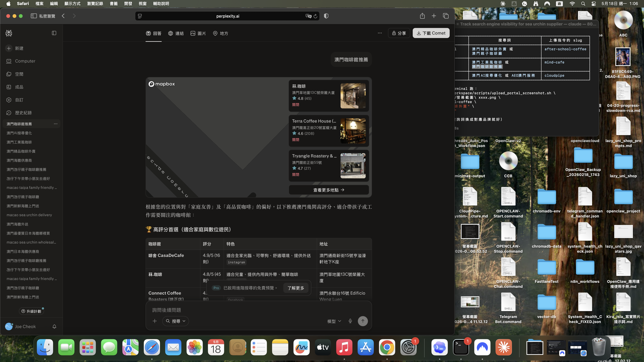
Task: Select the lazy_uni_shop desktop folder
Action: (623, 165)
